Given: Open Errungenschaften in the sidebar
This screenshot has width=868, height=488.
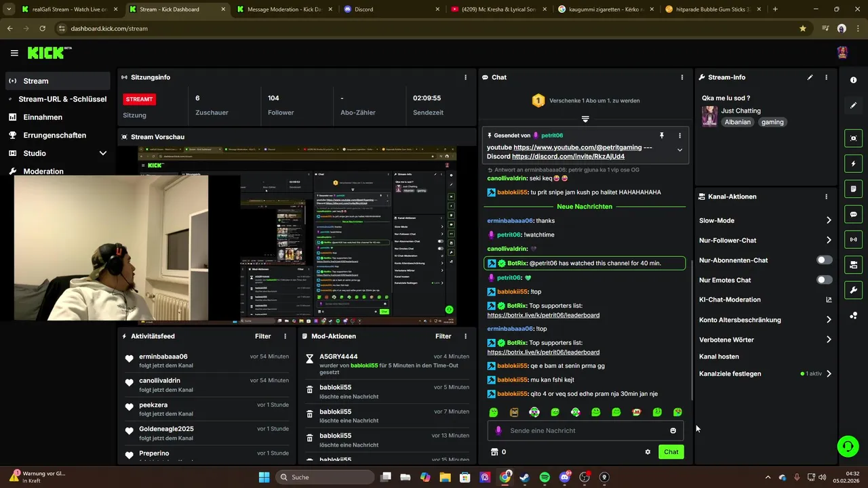Looking at the screenshot, I should [x=57, y=135].
